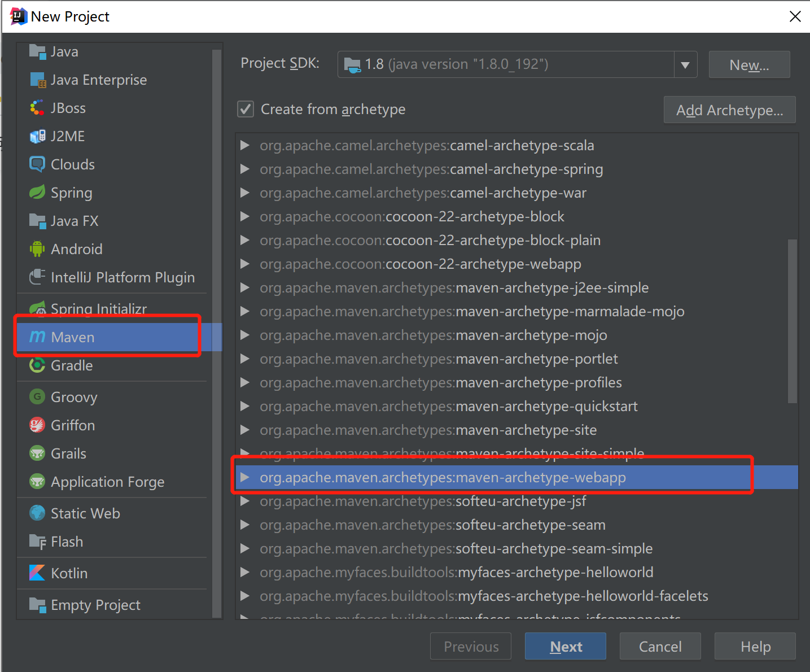Click the Next button
Viewport: 810px width, 672px height.
click(x=566, y=646)
